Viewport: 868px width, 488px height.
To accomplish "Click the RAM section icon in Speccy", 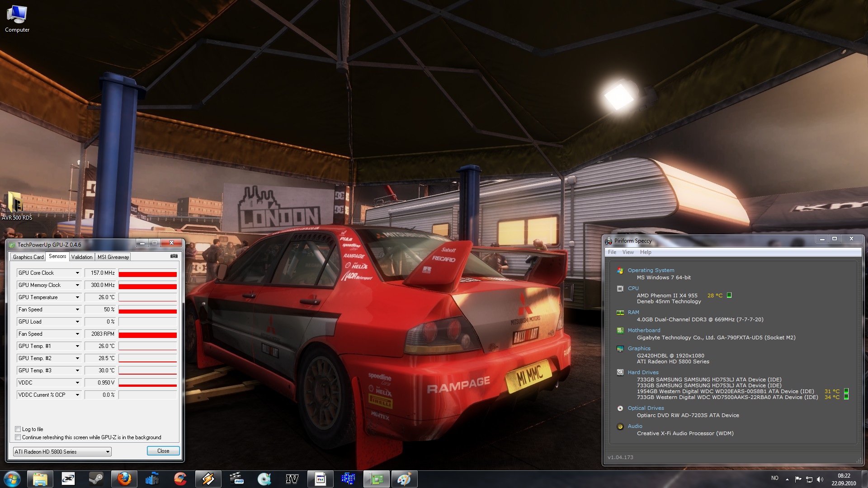I will point(620,313).
